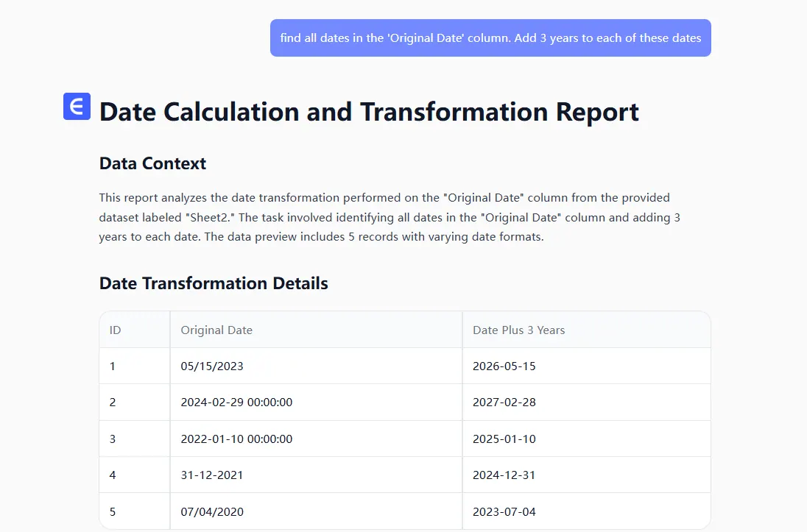Select the cell containing 05/15/2023
The image size is (807, 532).
click(212, 366)
